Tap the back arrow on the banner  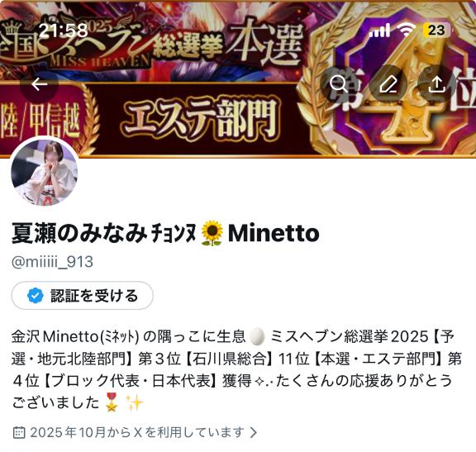[x=39, y=84]
